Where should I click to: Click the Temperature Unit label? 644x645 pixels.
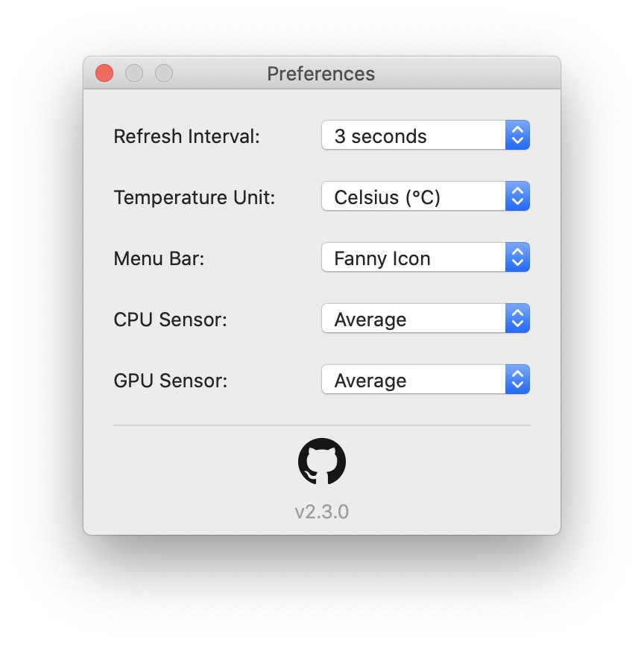click(194, 198)
